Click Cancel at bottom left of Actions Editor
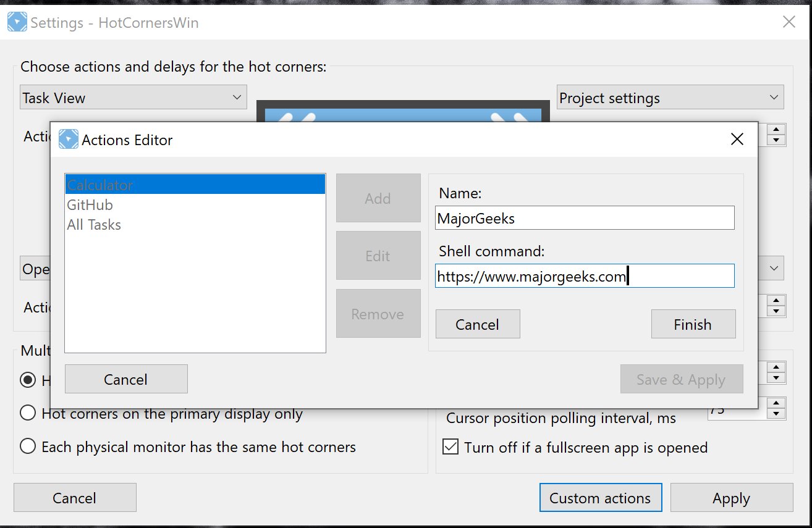 (x=125, y=379)
